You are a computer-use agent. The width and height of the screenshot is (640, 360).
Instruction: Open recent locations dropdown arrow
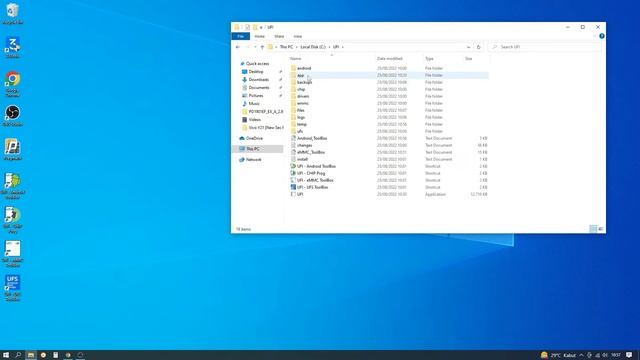tap(255, 47)
